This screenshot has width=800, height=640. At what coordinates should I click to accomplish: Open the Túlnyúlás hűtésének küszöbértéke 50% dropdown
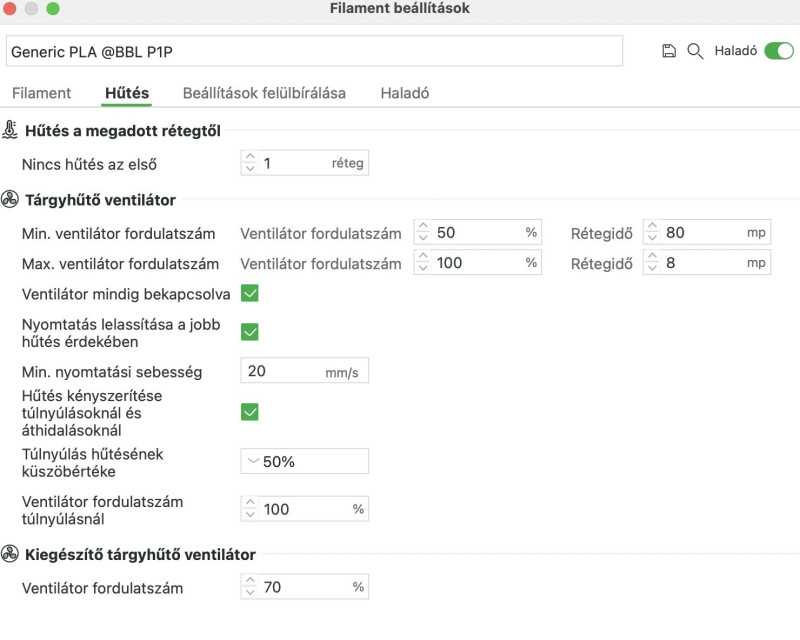pos(305,461)
